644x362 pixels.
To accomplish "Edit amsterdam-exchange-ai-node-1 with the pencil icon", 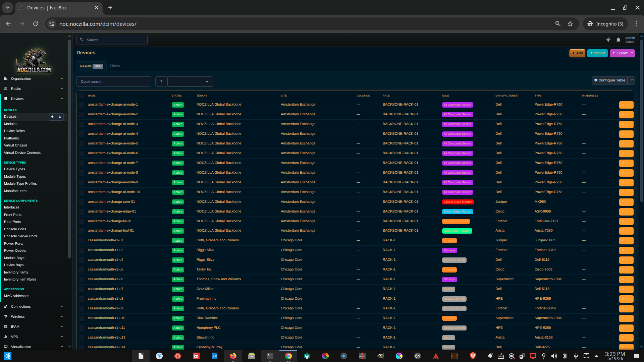I will [x=623, y=105].
